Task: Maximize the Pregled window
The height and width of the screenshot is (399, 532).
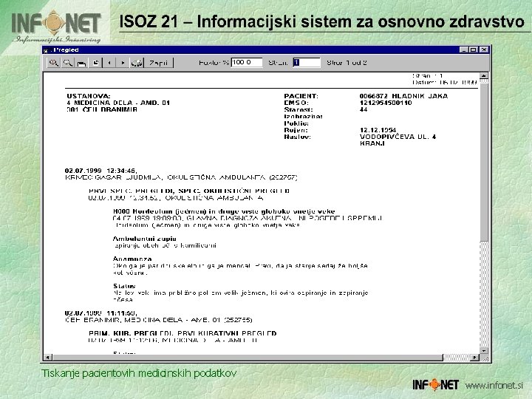Action: (473, 50)
